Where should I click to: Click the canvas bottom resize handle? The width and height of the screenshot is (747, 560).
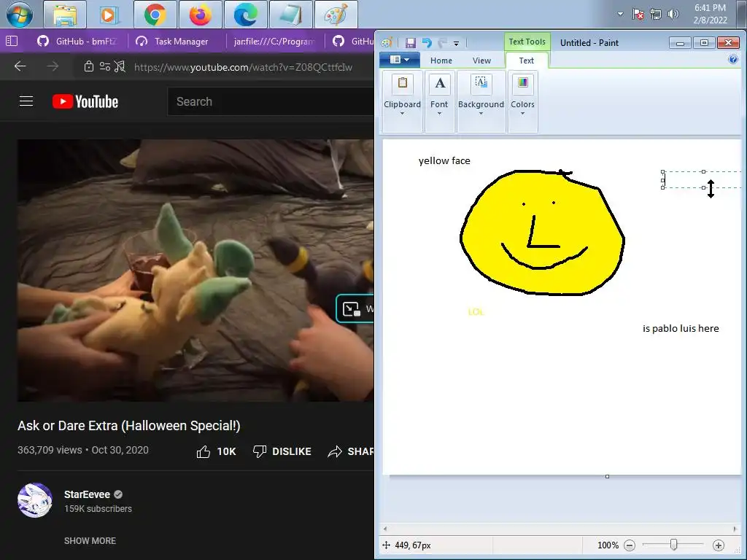coord(607,476)
